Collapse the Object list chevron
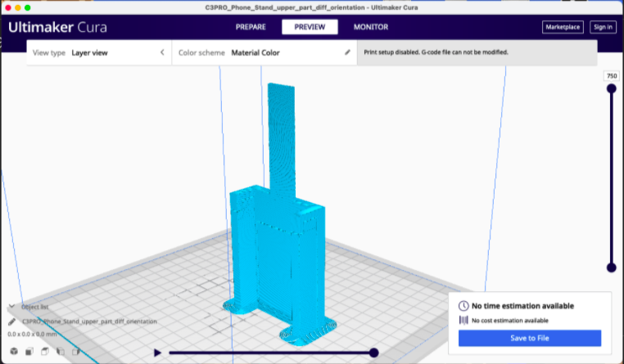Image resolution: width=624 pixels, height=364 pixels. click(x=12, y=307)
